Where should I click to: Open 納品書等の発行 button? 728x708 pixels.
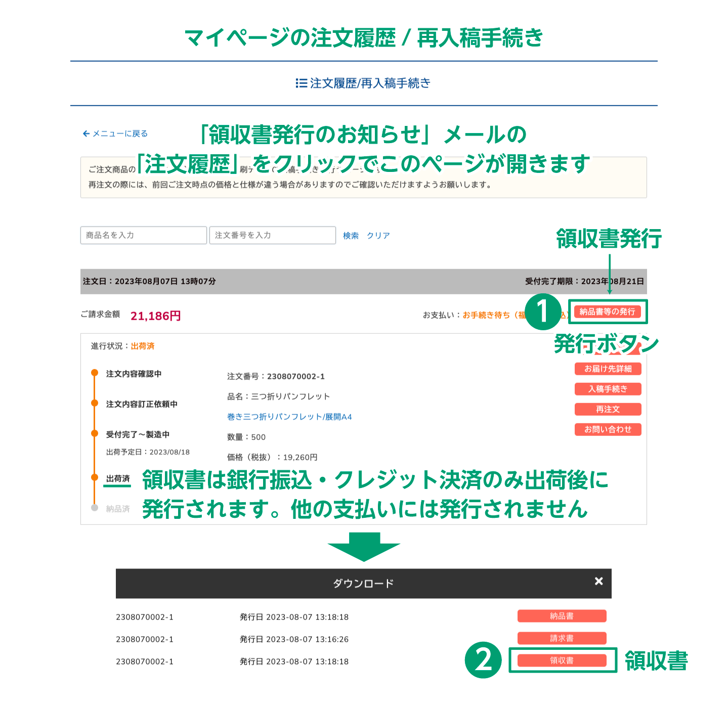607,312
